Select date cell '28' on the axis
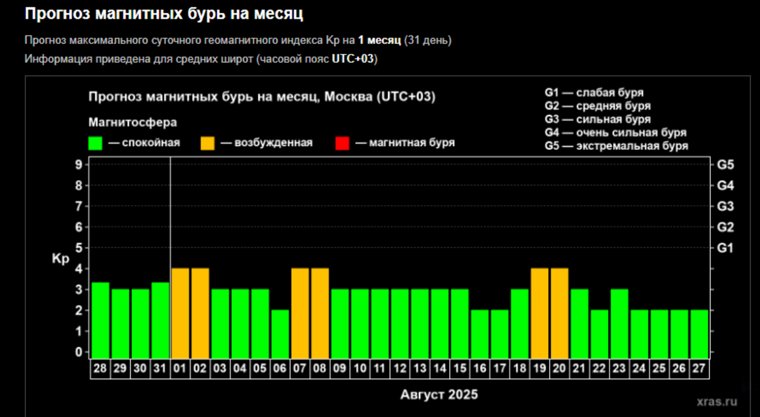The height and width of the screenshot is (417, 760). coord(100,369)
